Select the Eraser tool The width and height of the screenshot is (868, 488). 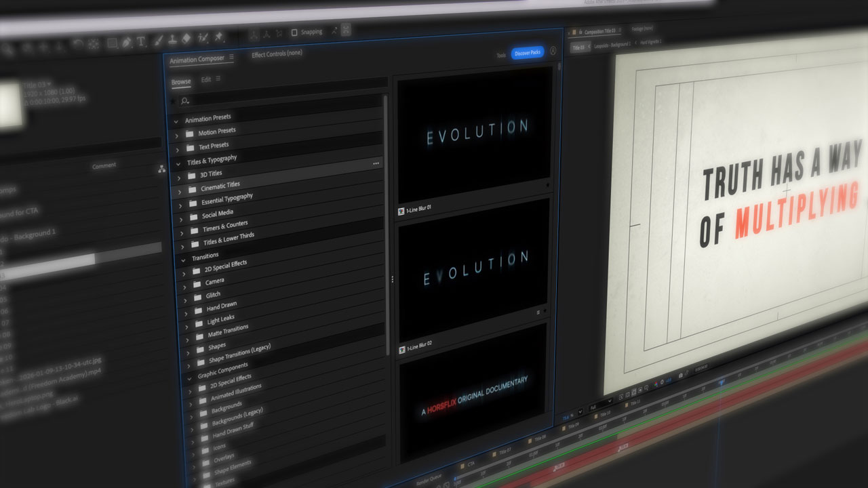187,38
